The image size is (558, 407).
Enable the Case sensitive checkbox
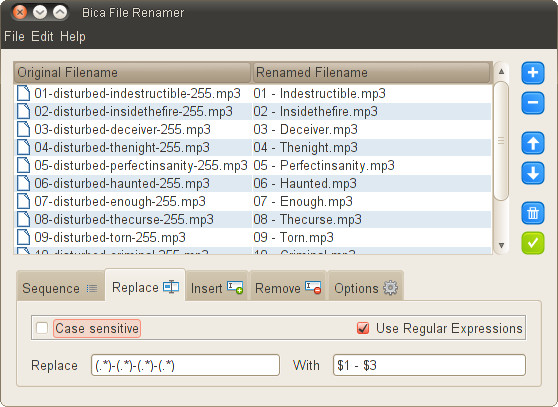42,328
